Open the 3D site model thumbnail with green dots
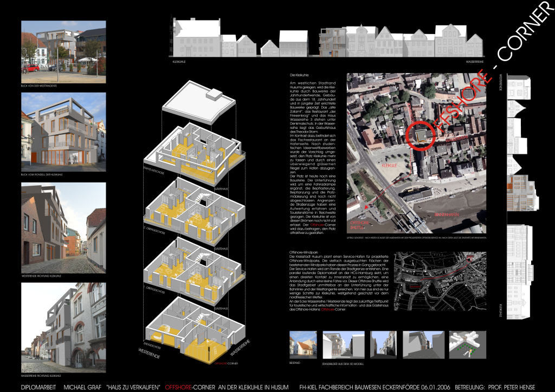Screen dimensions: 555x392 468,345
